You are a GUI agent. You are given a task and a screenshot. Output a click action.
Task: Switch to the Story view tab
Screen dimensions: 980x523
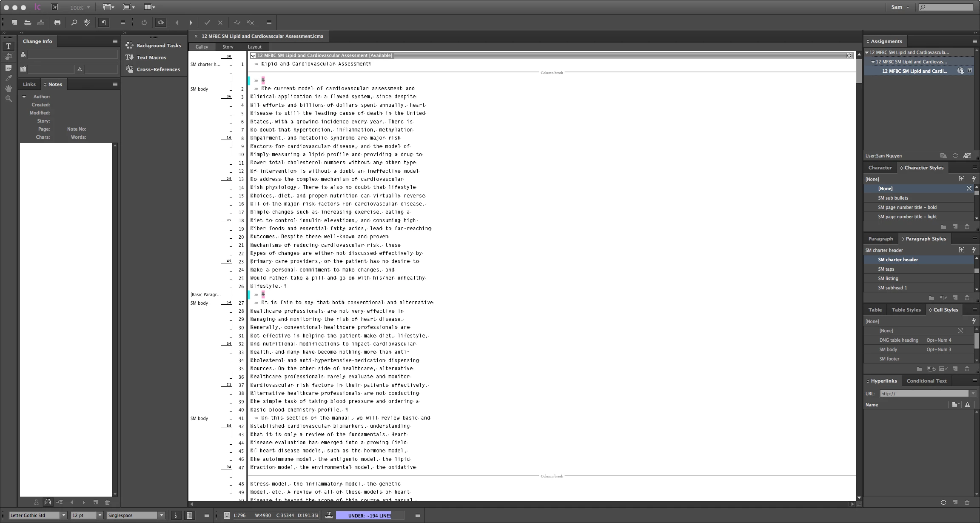[x=228, y=47]
